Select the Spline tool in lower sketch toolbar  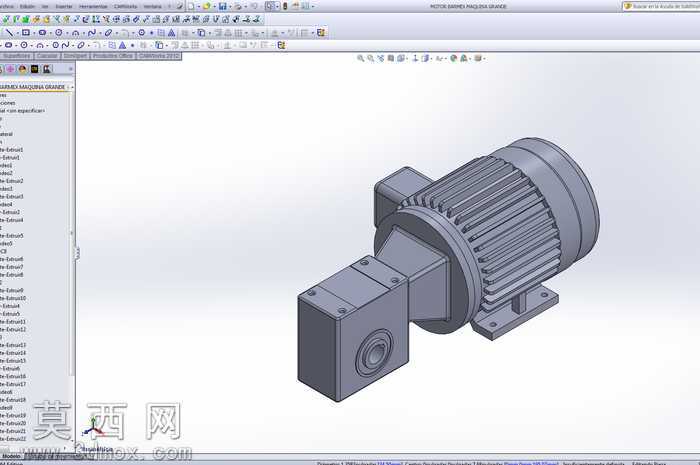click(66, 45)
